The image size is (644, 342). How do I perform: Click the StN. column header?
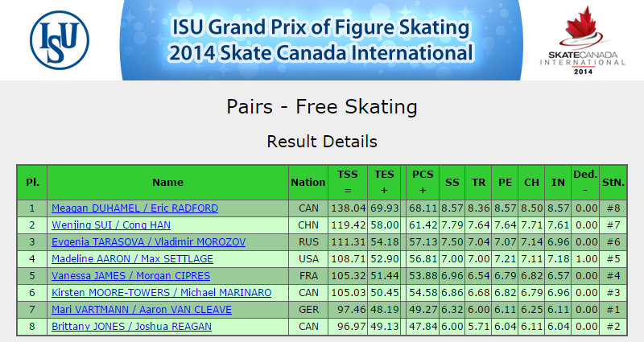(x=613, y=183)
